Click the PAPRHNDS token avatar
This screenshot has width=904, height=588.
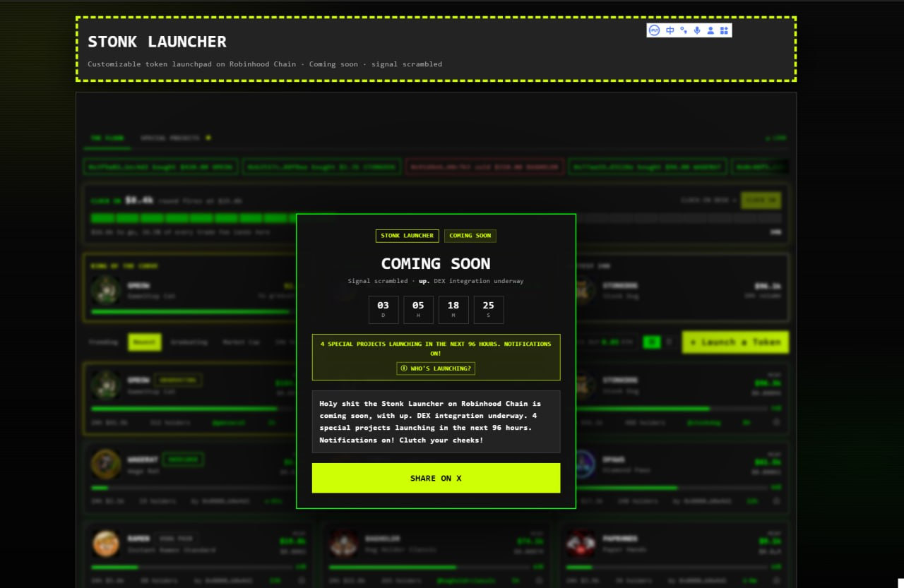581,543
